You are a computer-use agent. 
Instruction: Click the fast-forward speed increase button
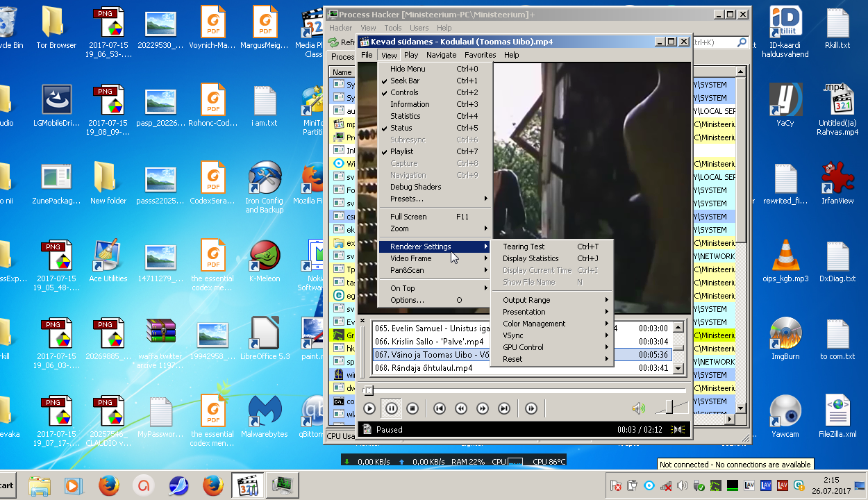pyautogui.click(x=483, y=409)
